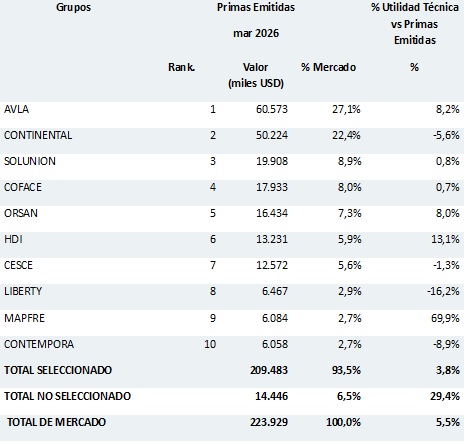Click the CONTEMPORA group label
This screenshot has height=444, width=467.
(x=39, y=344)
